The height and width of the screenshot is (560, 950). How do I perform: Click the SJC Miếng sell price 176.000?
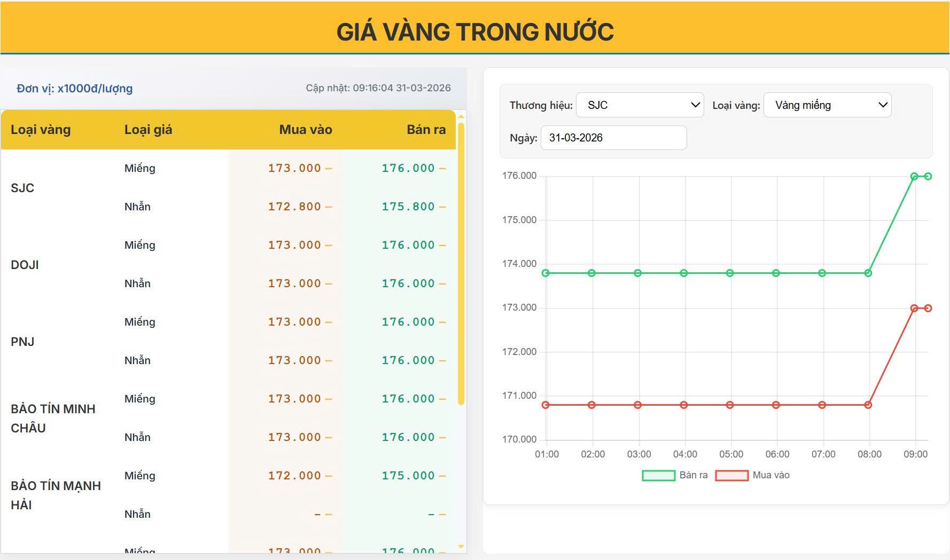tap(408, 168)
